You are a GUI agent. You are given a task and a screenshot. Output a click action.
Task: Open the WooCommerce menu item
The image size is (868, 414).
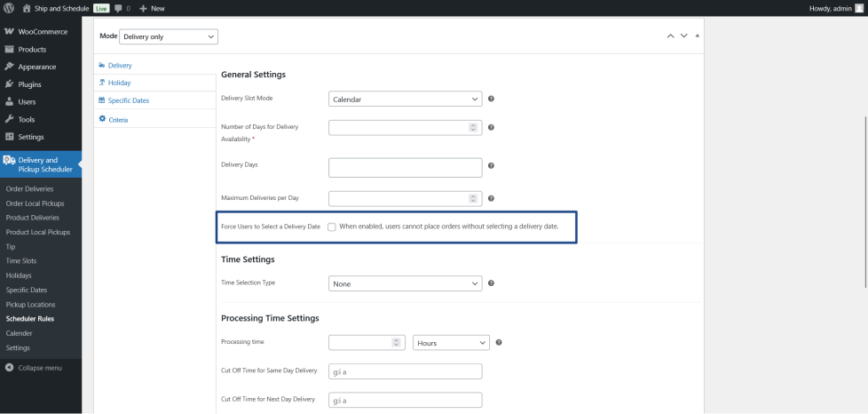[x=43, y=32]
